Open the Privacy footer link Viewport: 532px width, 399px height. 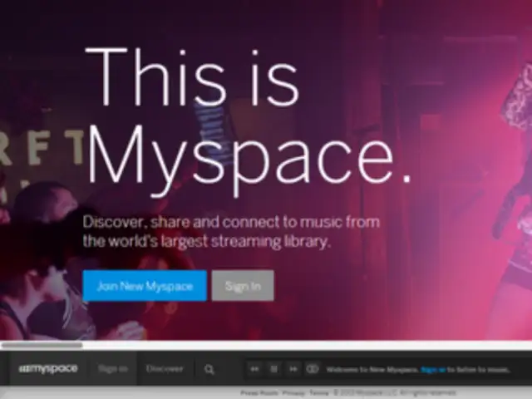293,393
